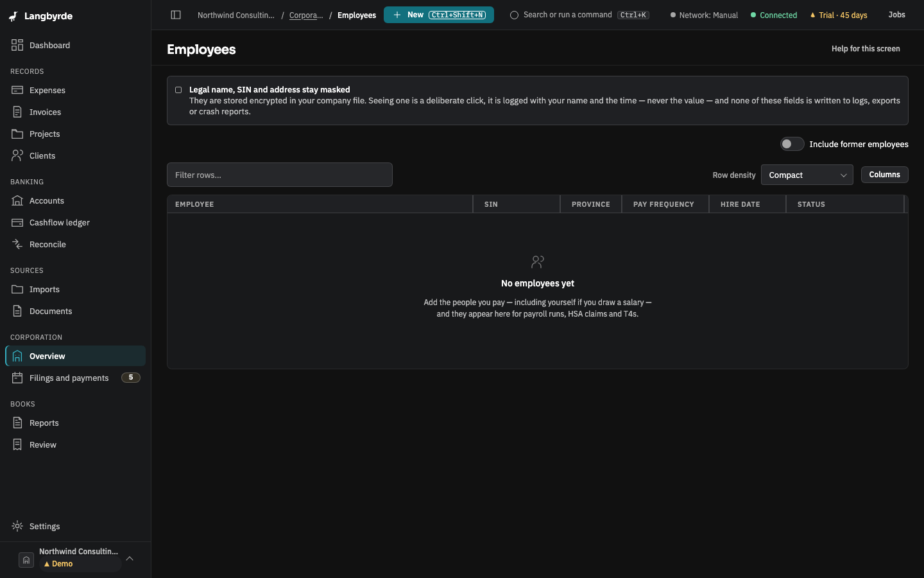Screen dimensions: 924x578
Task: Open Search or run a command
Action: tap(579, 15)
